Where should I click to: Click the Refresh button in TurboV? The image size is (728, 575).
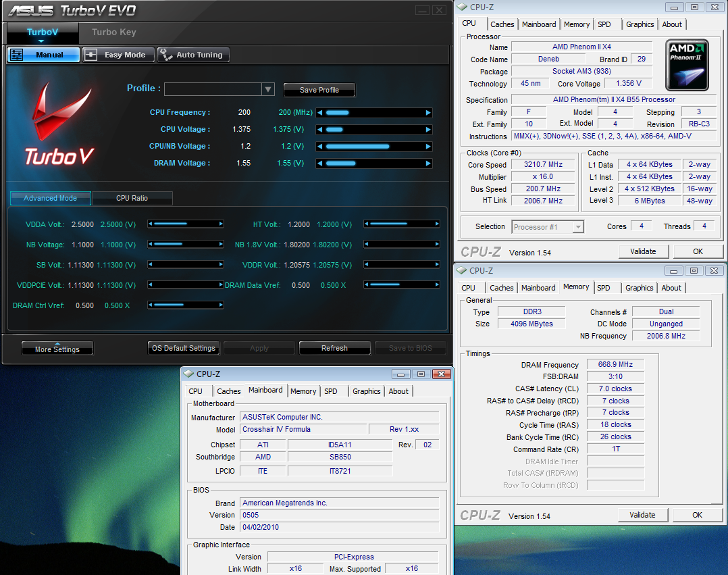(334, 348)
